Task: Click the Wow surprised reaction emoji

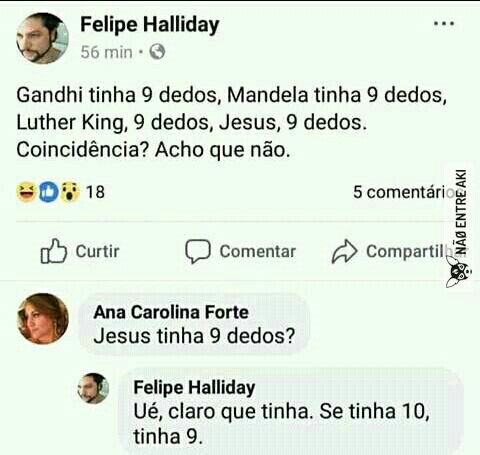Action: pyautogui.click(x=70, y=192)
